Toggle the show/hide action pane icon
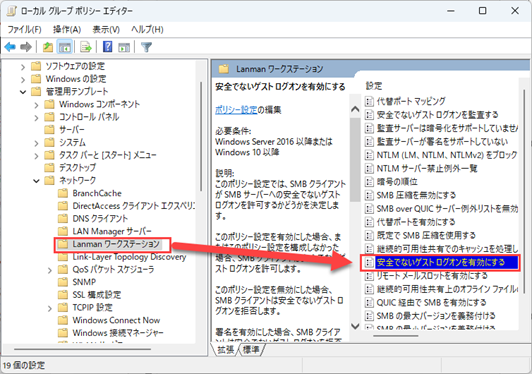Image resolution: width=532 pixels, height=374 pixels. click(124, 47)
